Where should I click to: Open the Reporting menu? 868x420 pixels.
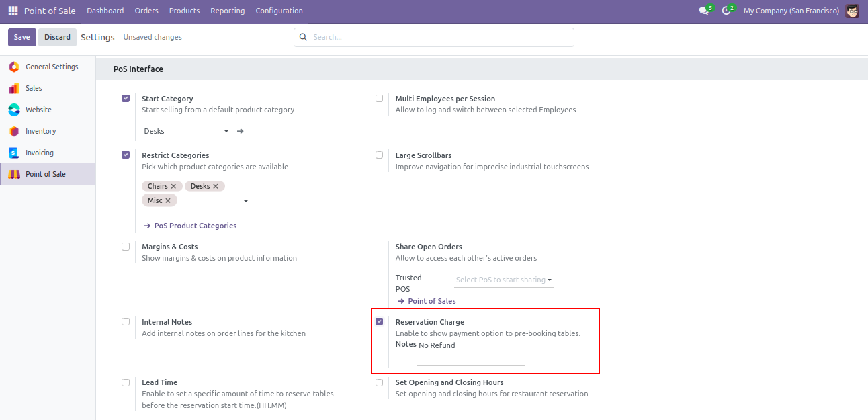tap(227, 11)
